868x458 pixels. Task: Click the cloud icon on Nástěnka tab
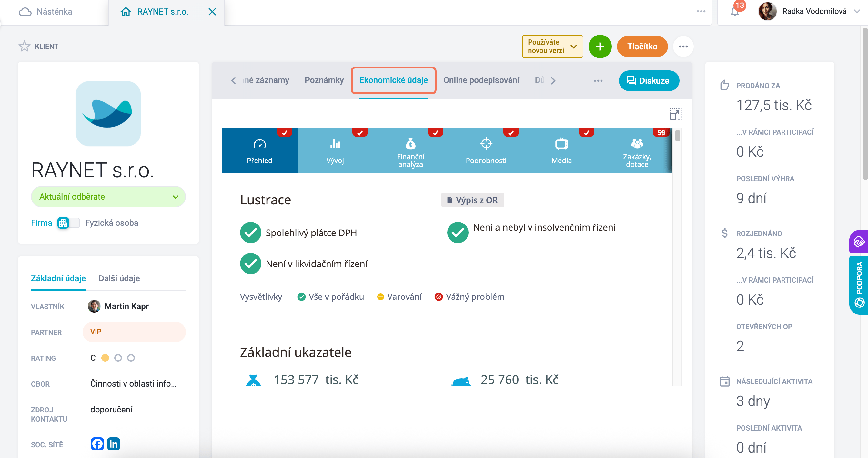click(25, 12)
